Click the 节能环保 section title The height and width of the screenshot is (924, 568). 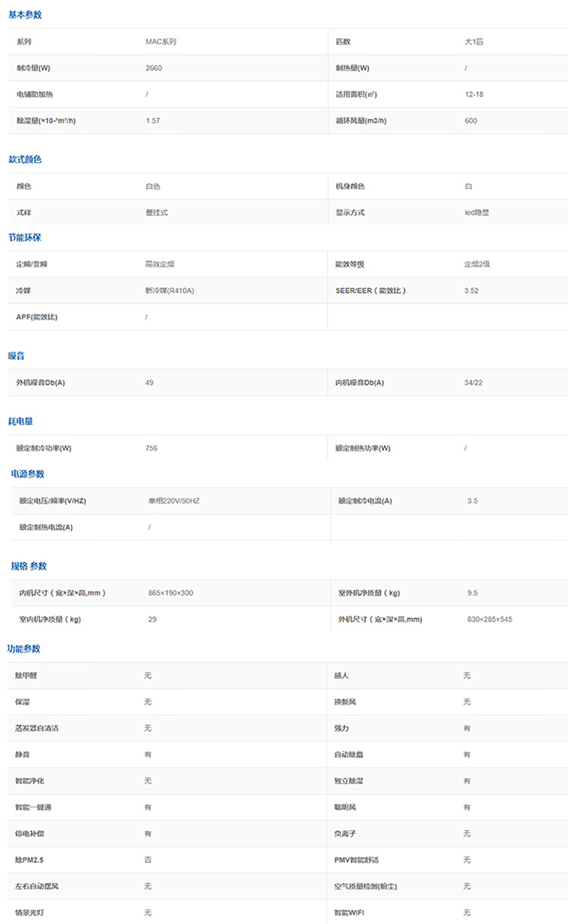(x=25, y=237)
